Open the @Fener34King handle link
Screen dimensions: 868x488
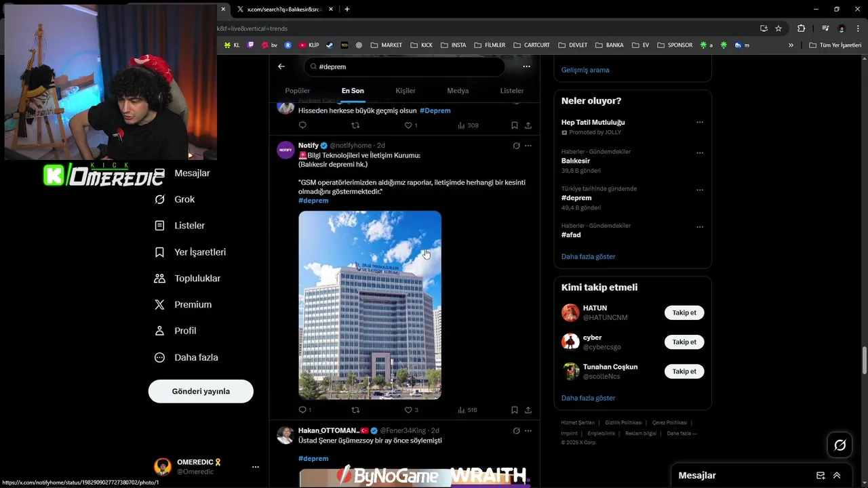pyautogui.click(x=403, y=430)
